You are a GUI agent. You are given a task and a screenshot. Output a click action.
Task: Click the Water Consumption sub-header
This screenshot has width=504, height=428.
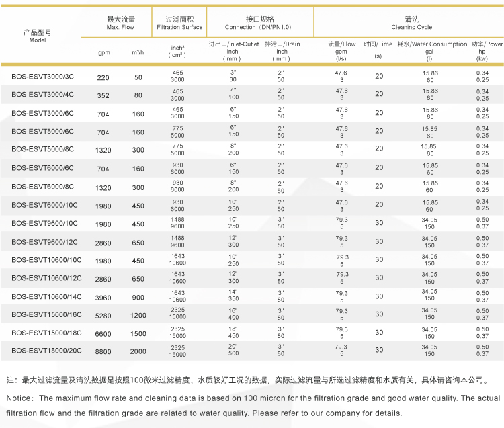[x=432, y=52]
